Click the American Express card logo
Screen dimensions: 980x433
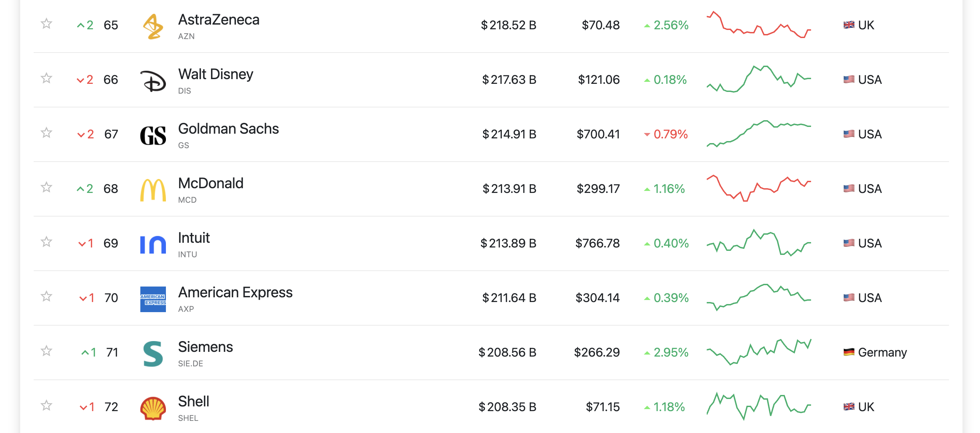153,299
